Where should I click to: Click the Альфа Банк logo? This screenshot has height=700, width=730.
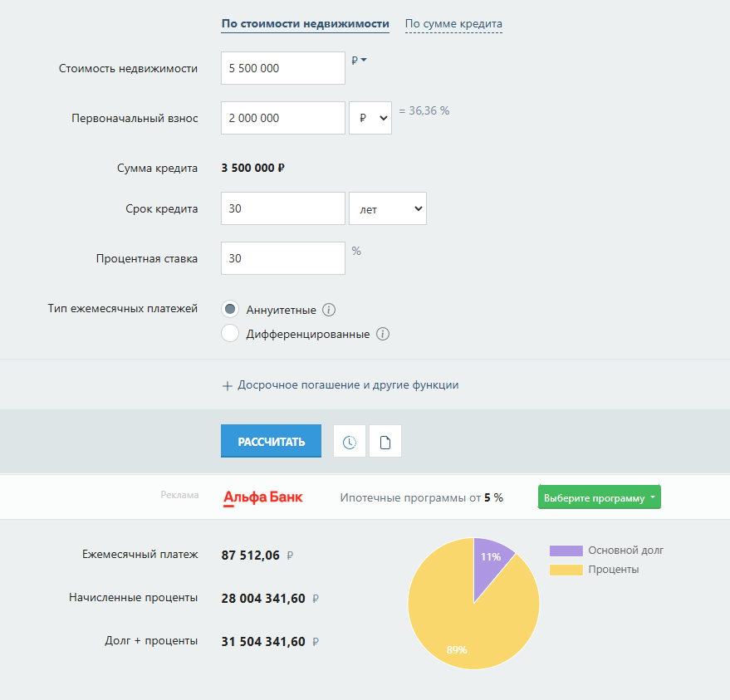tap(262, 497)
